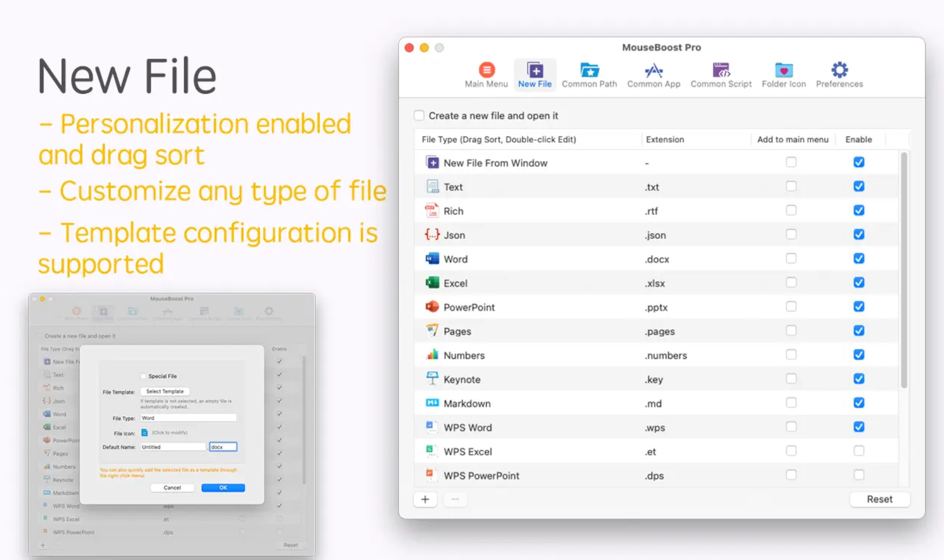
Task: Click the WPS PowerPoint file icon
Action: tap(432, 475)
